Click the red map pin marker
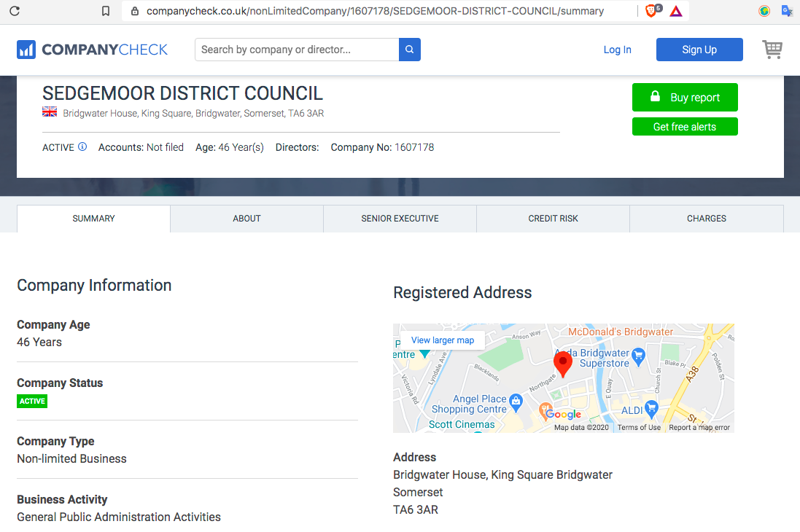Image resolution: width=800 pixels, height=532 pixels. [562, 362]
